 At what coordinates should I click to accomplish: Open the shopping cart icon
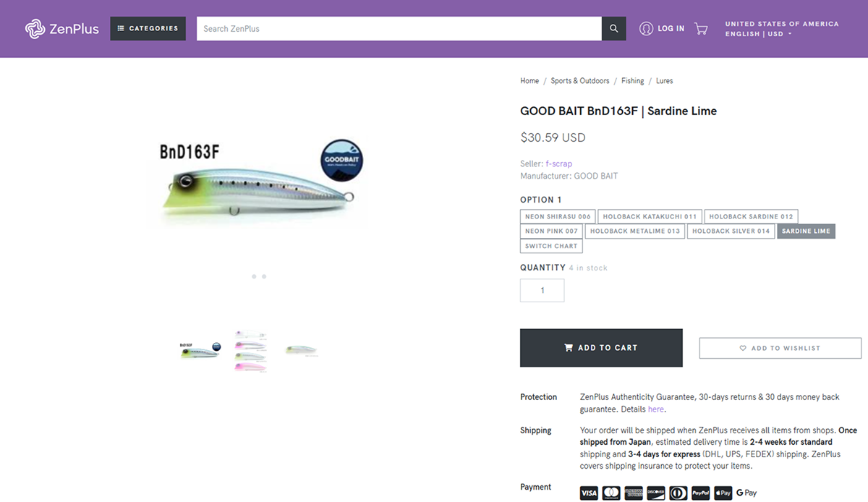coord(701,29)
